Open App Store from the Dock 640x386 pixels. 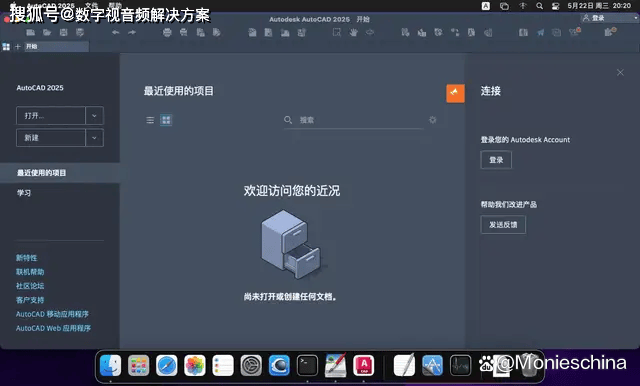(x=432, y=365)
